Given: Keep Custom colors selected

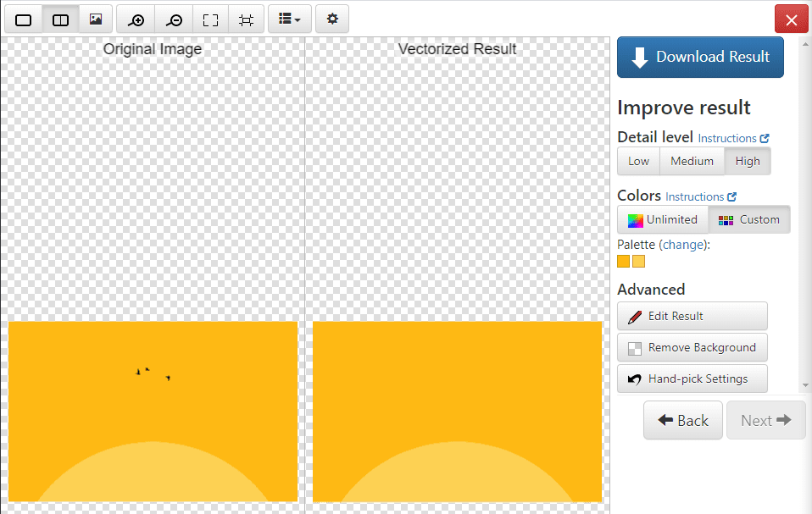Looking at the screenshot, I should (749, 218).
